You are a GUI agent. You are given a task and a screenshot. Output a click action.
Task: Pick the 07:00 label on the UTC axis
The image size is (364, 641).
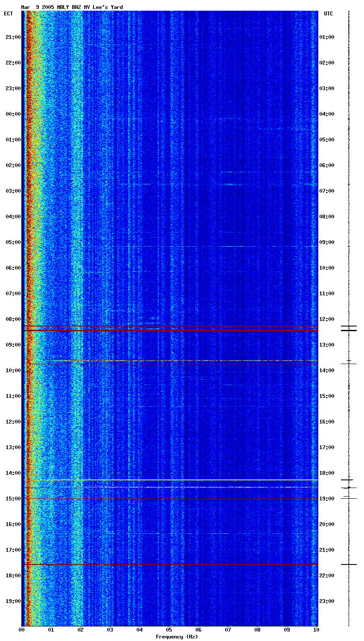(327, 191)
